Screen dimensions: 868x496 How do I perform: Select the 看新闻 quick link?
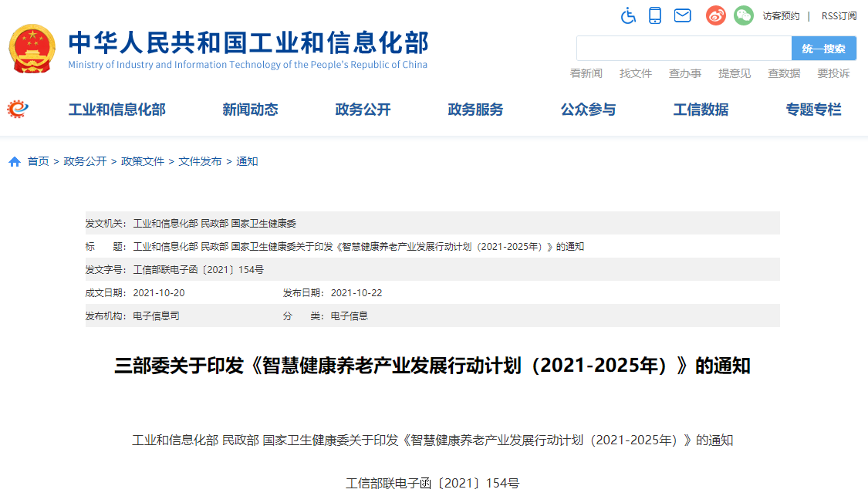586,73
